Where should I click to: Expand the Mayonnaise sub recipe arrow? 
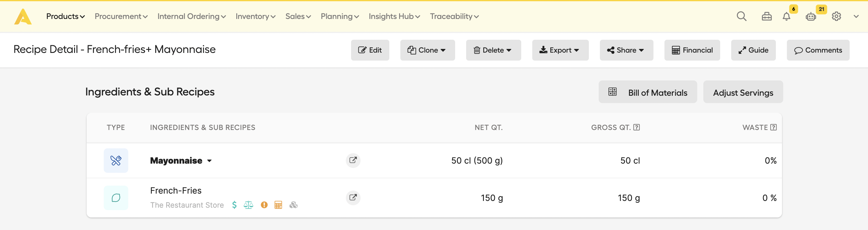209,161
